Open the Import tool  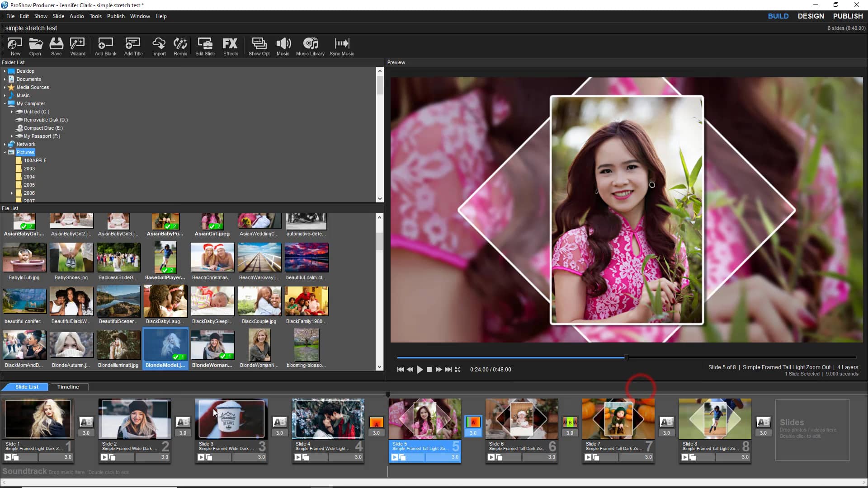[x=158, y=45]
